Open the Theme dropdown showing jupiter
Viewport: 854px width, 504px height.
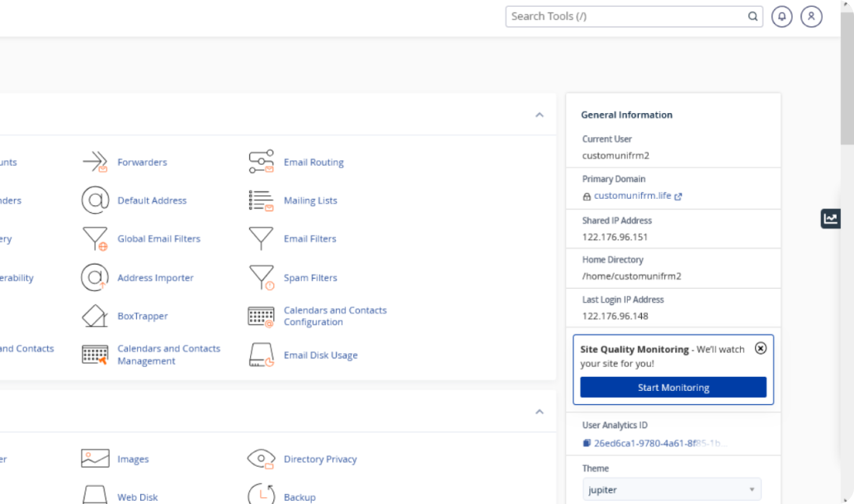(x=672, y=490)
